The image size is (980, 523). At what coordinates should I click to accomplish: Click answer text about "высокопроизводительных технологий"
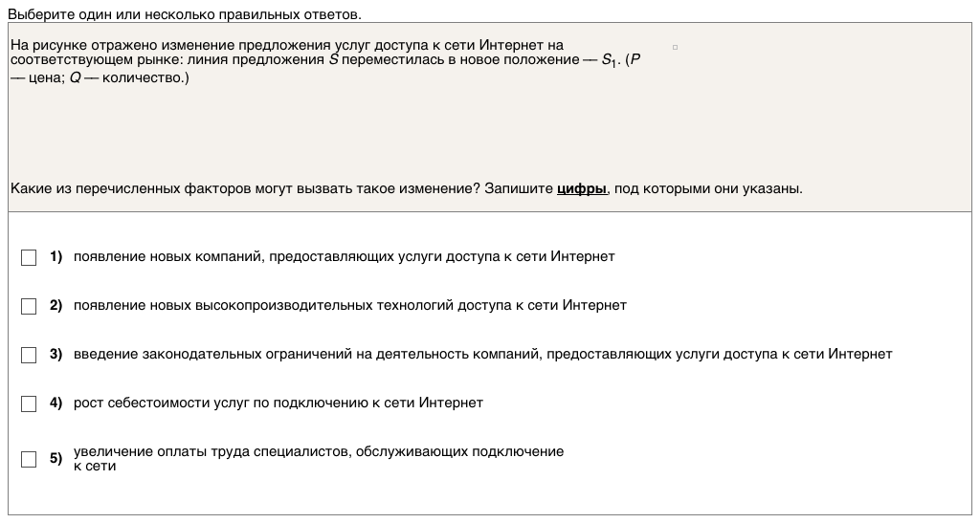(x=349, y=305)
